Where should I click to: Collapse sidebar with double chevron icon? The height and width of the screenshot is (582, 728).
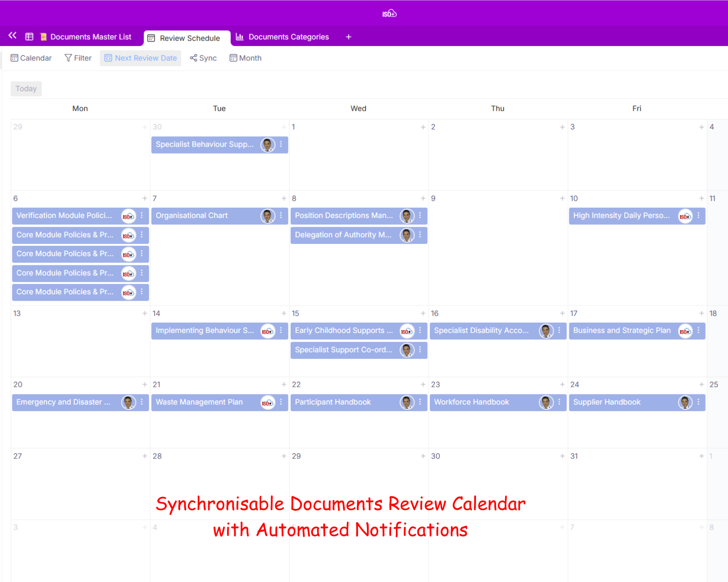tap(13, 36)
